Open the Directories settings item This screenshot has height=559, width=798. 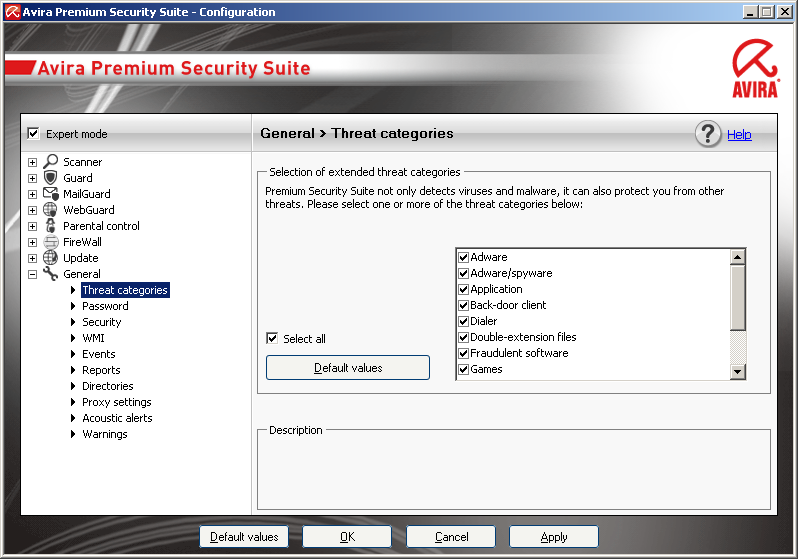(108, 386)
